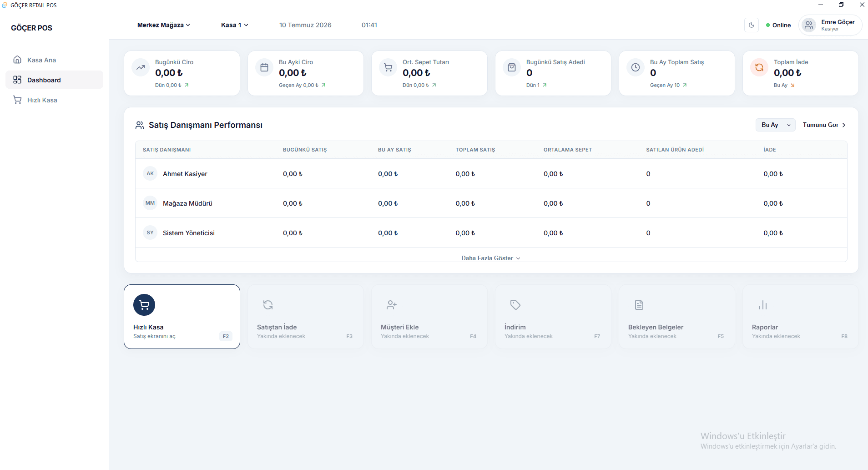Open the Bu Ay period dropdown
The image size is (868, 470).
point(775,125)
